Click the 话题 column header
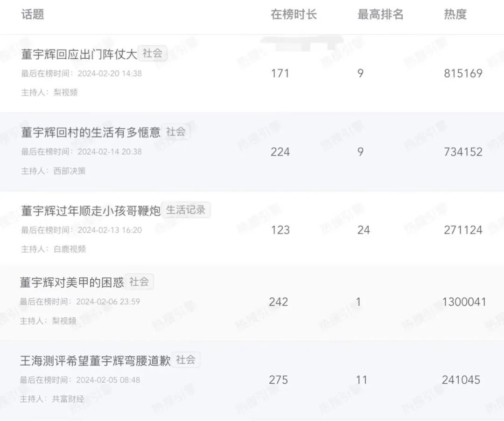504x421 pixels. click(x=33, y=14)
